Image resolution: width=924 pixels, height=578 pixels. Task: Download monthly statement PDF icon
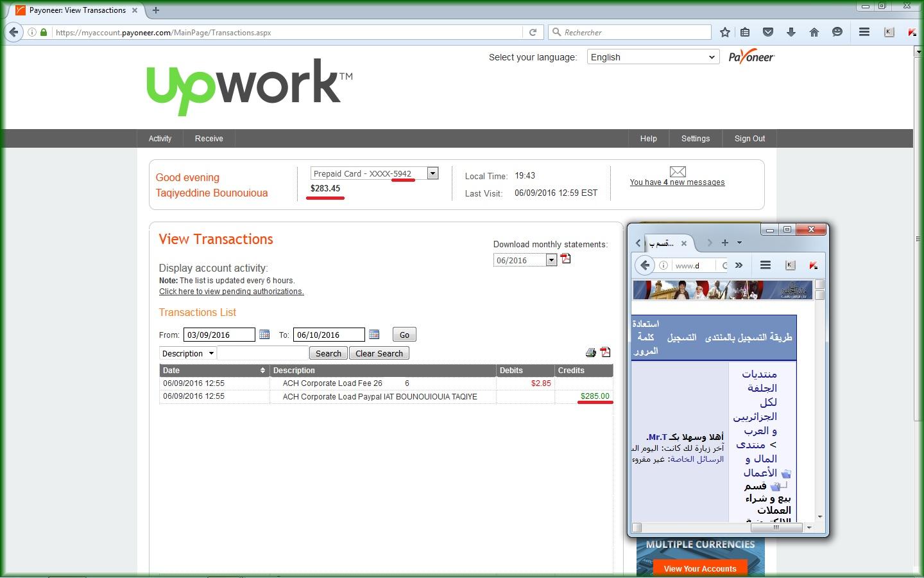click(565, 259)
